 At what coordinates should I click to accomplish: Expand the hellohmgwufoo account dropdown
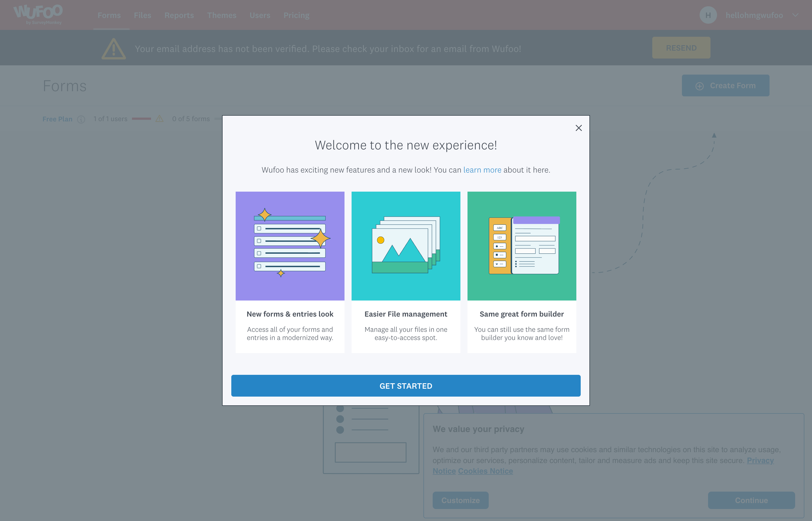coord(795,15)
